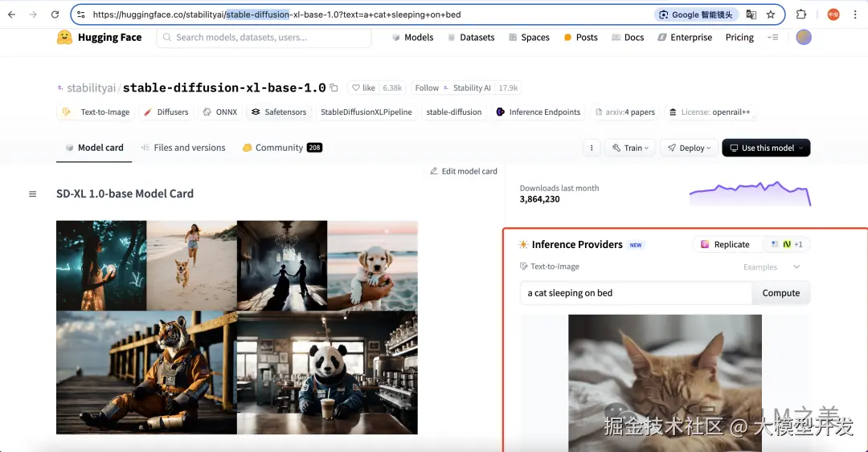Expand the Examples dropdown
868x452 pixels.
tap(772, 267)
